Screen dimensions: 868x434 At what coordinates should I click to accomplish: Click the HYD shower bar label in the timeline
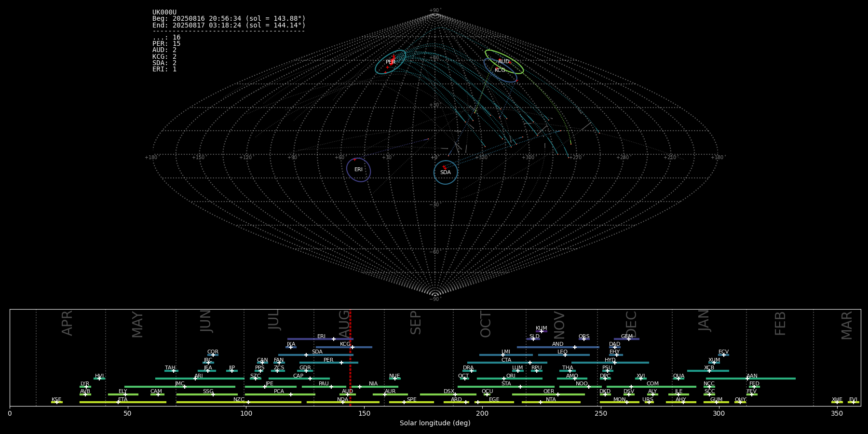[610, 360]
